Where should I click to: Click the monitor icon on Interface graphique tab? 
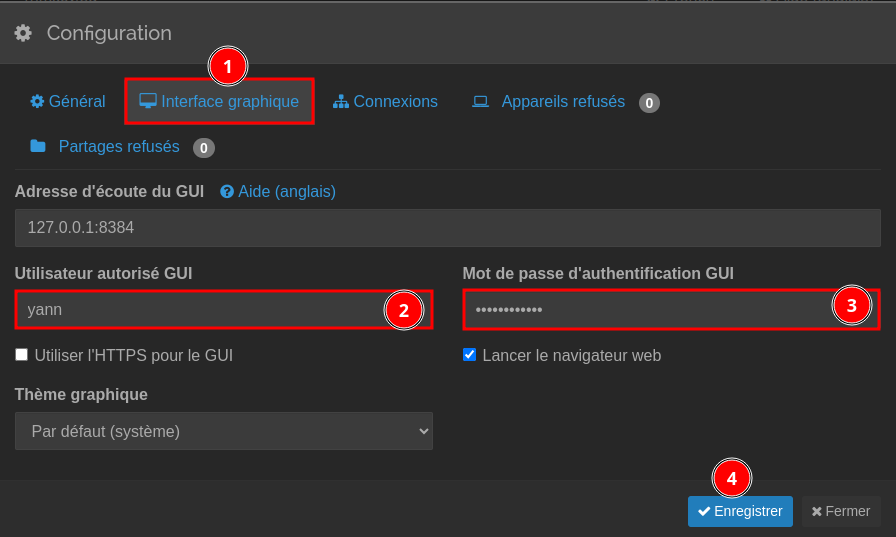pyautogui.click(x=148, y=101)
